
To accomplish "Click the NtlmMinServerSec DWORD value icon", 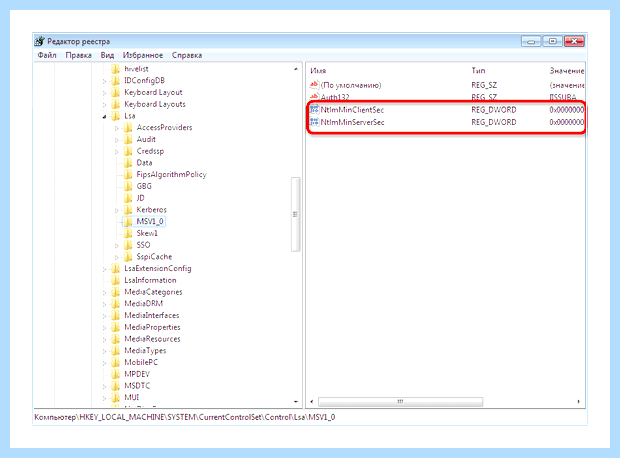I will [x=314, y=122].
